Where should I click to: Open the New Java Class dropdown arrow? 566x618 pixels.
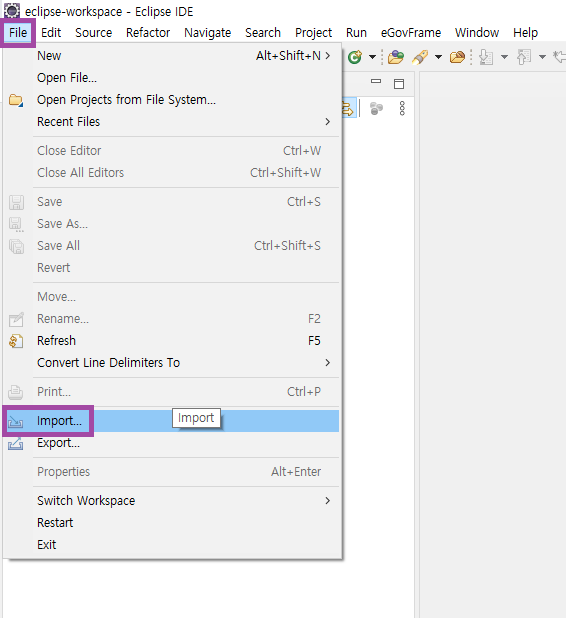(x=372, y=57)
